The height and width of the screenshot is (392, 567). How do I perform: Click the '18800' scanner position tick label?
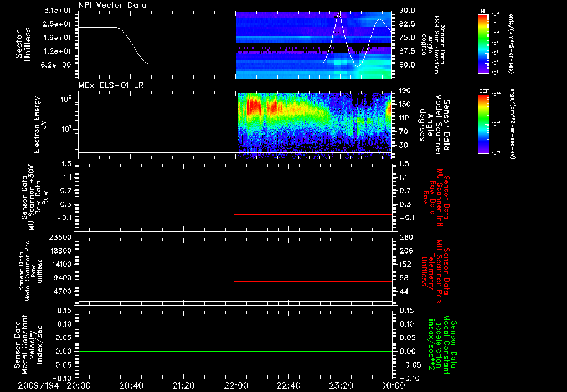(x=60, y=251)
